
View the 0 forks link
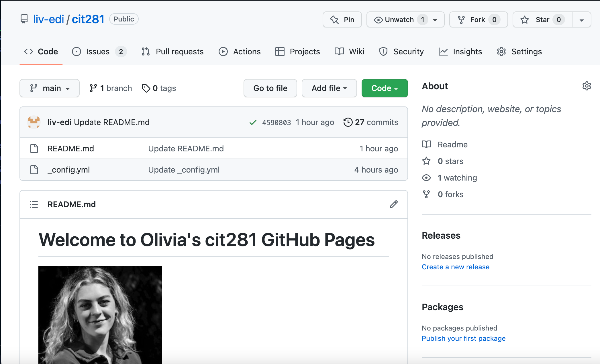click(451, 194)
